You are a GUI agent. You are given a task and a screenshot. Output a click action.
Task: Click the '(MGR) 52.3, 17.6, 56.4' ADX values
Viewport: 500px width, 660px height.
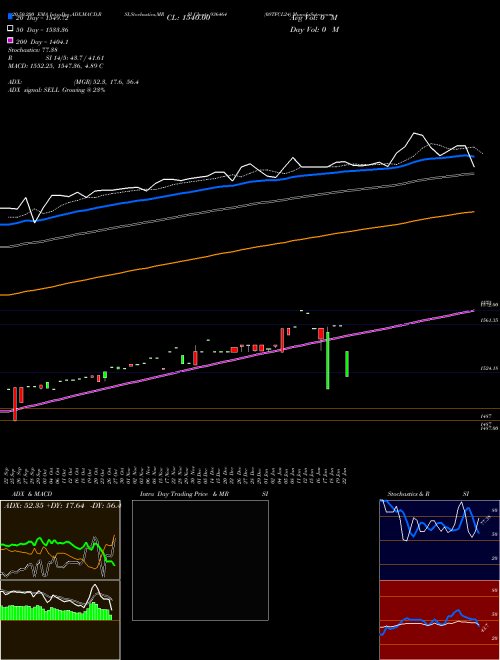point(106,82)
